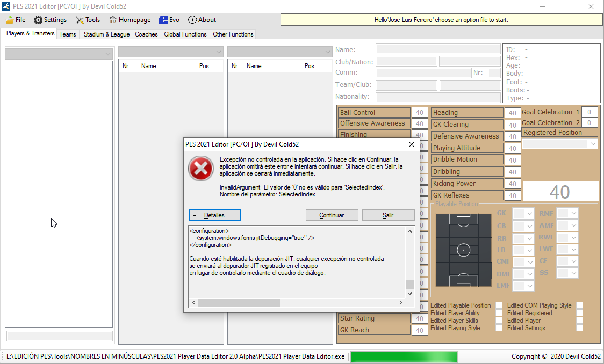The image size is (604, 364).
Task: Click the GK Reach value box
Action: click(420, 330)
